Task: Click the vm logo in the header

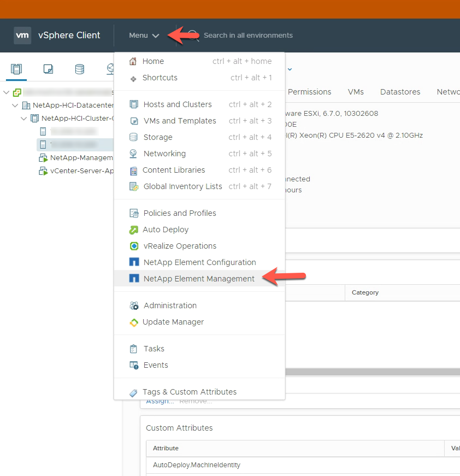Action: 22,35
